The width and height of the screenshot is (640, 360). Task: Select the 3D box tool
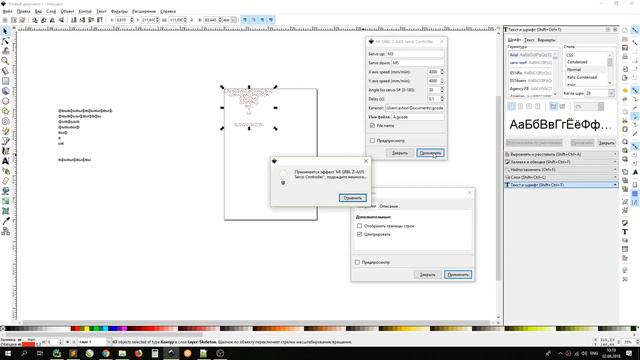(x=5, y=91)
